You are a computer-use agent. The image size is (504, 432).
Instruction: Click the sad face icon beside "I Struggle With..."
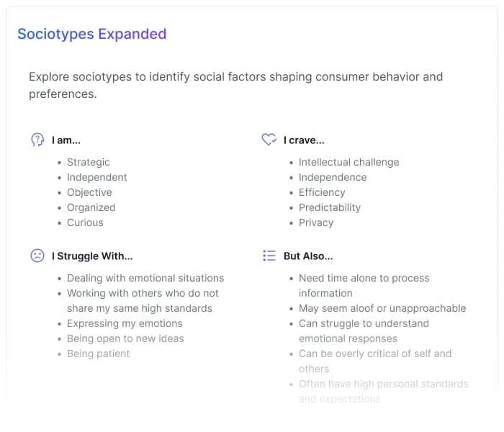[37, 256]
